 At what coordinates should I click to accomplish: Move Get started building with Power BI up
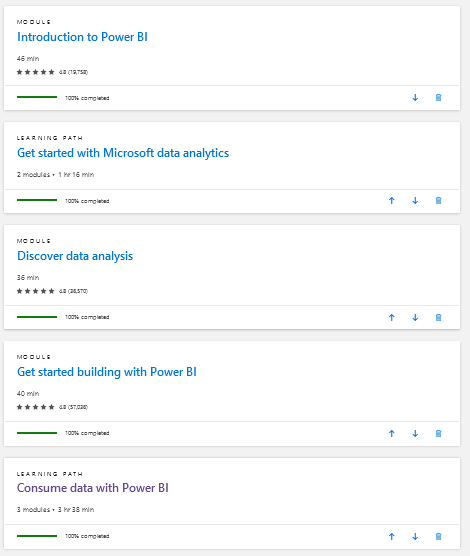click(x=392, y=433)
